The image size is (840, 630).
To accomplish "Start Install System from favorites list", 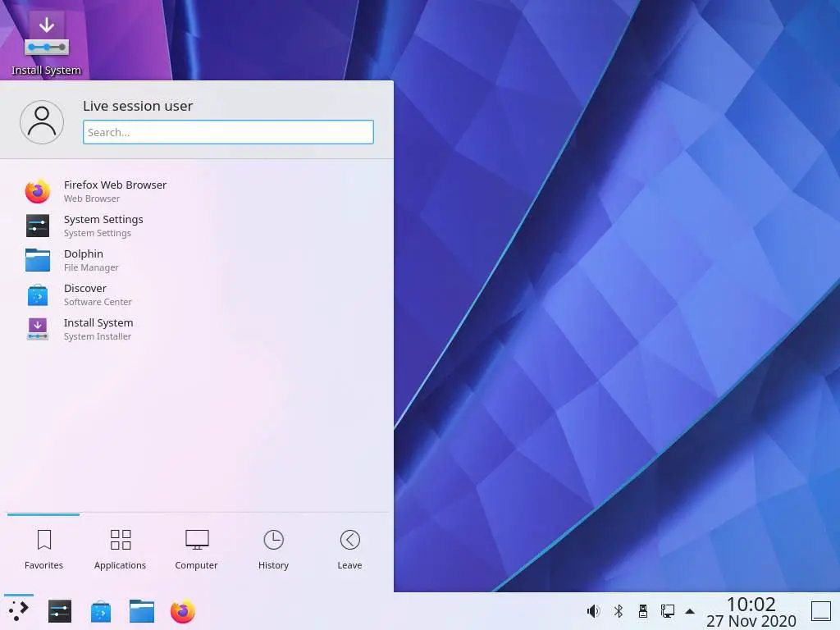I will coord(98,329).
